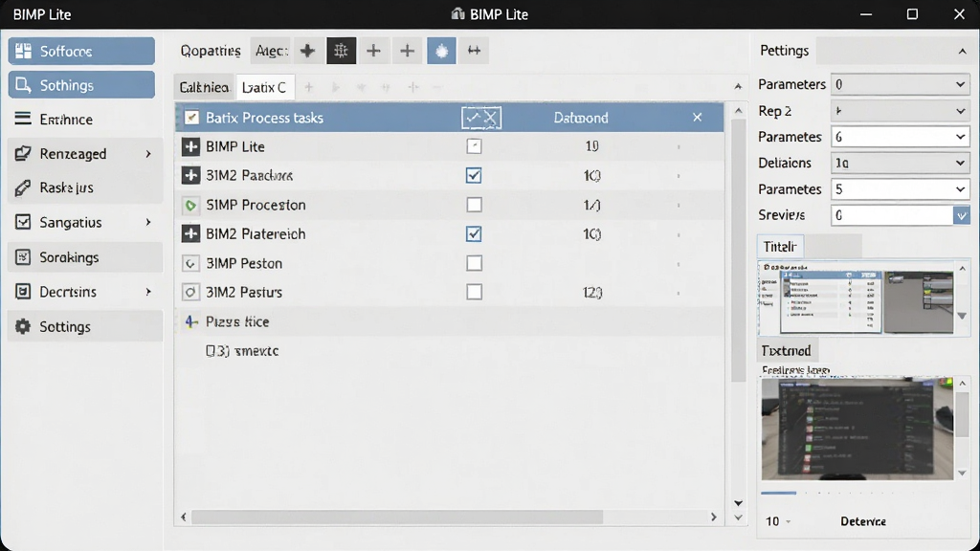Click the Txtemod preview image thumbnail
The image size is (980, 551).
coord(857,429)
